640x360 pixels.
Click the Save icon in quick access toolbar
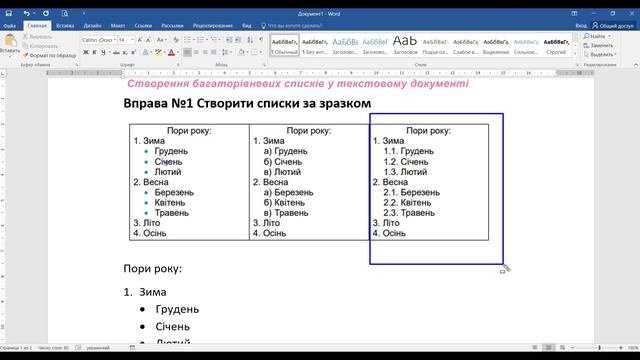9,13
